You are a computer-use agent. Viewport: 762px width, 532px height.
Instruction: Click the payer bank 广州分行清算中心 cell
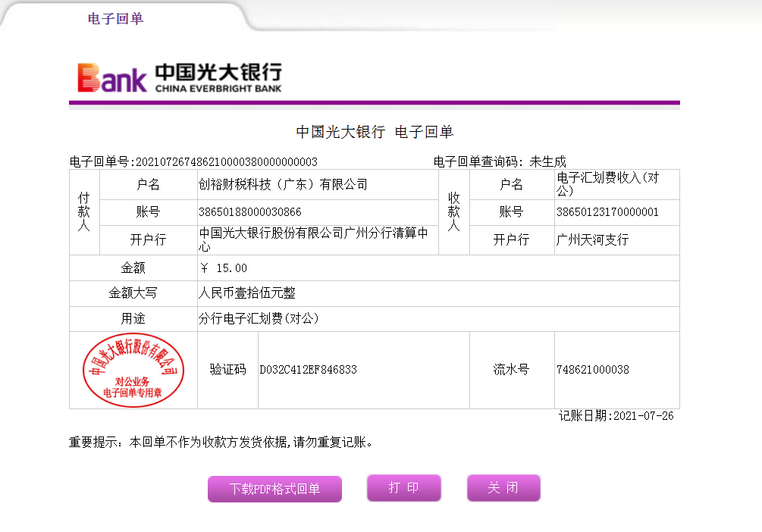click(x=314, y=239)
